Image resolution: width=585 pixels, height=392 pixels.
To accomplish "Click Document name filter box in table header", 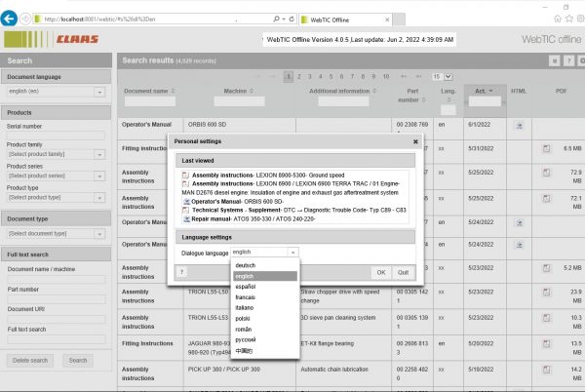I will [149, 101].
